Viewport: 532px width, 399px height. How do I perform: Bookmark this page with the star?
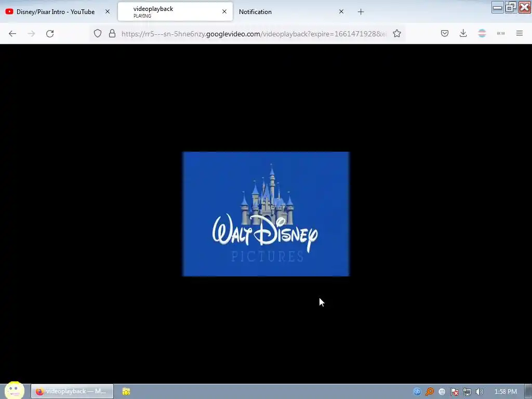pos(397,34)
